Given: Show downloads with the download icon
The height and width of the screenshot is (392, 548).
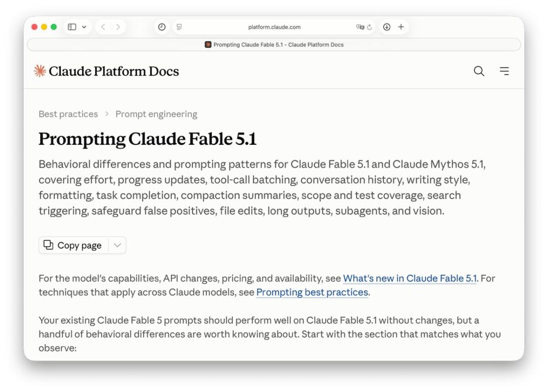Looking at the screenshot, I should click(387, 27).
